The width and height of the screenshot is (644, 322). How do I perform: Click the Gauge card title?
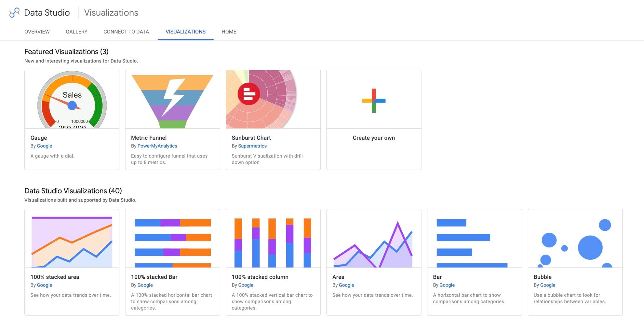click(x=39, y=138)
